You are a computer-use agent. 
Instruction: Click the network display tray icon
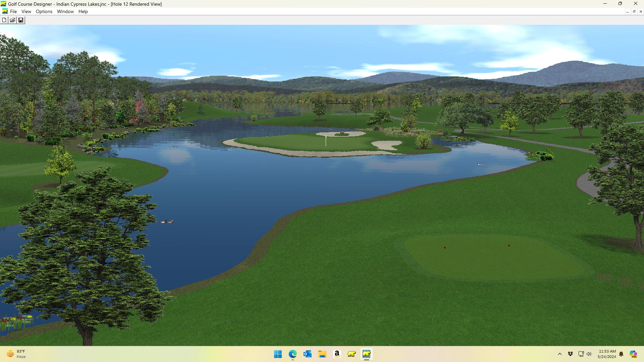(581, 354)
